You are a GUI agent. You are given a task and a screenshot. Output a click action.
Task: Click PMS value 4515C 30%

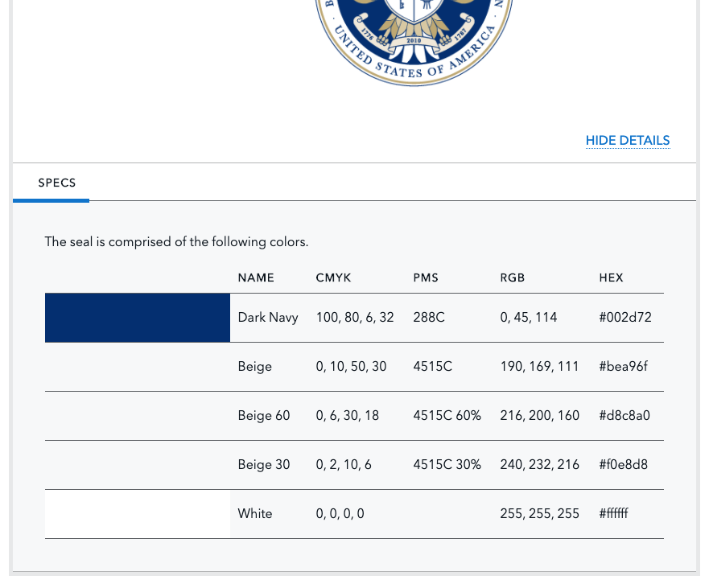pos(447,464)
